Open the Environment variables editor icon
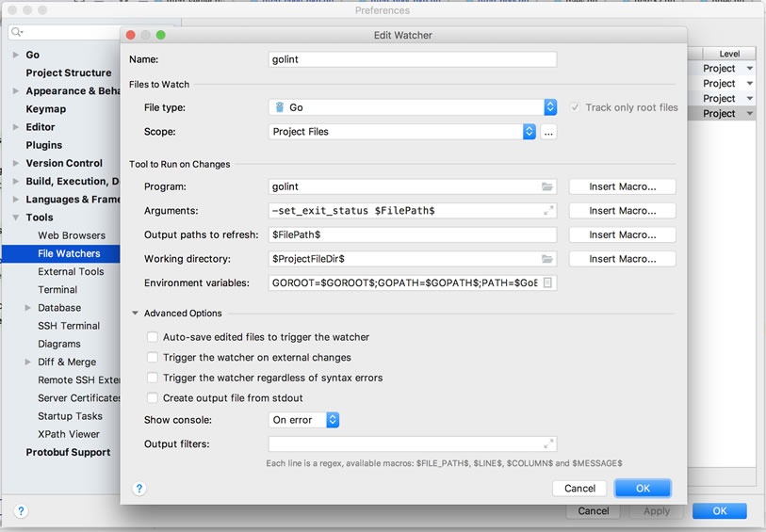This screenshot has height=532, width=766. pyautogui.click(x=548, y=282)
